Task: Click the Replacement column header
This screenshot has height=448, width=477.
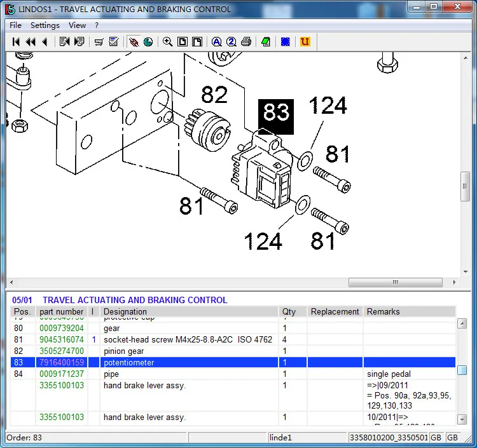Action: click(335, 311)
